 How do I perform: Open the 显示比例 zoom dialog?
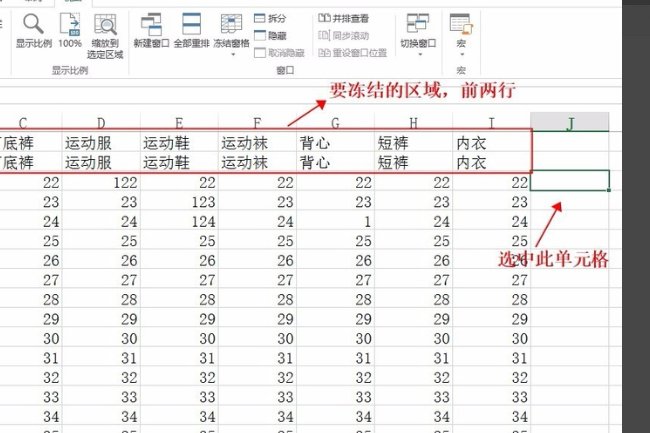pos(34,31)
